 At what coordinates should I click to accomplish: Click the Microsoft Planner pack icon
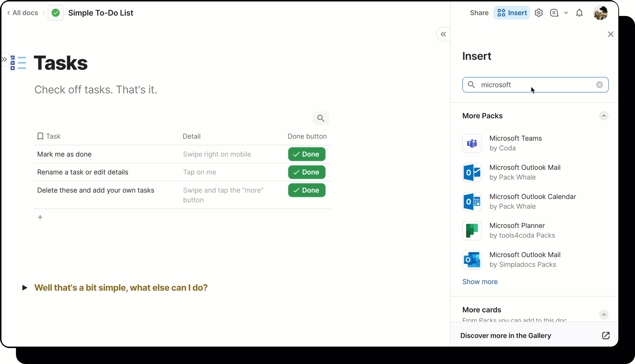pyautogui.click(x=472, y=231)
